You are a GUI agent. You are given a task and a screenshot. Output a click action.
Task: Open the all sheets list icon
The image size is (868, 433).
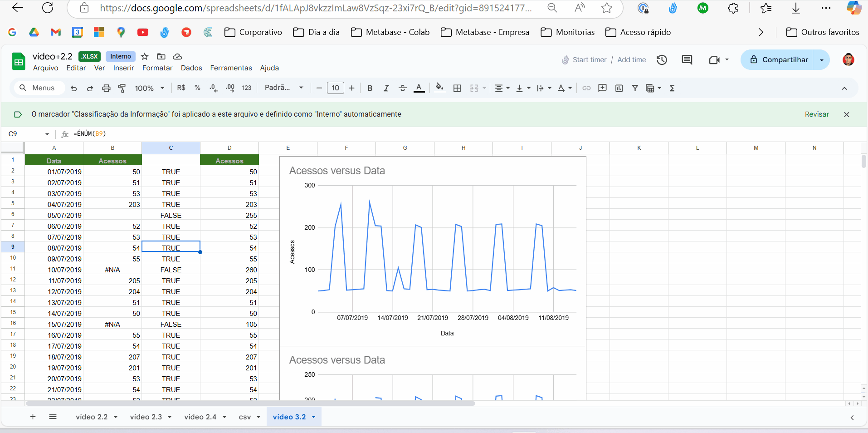(x=53, y=417)
